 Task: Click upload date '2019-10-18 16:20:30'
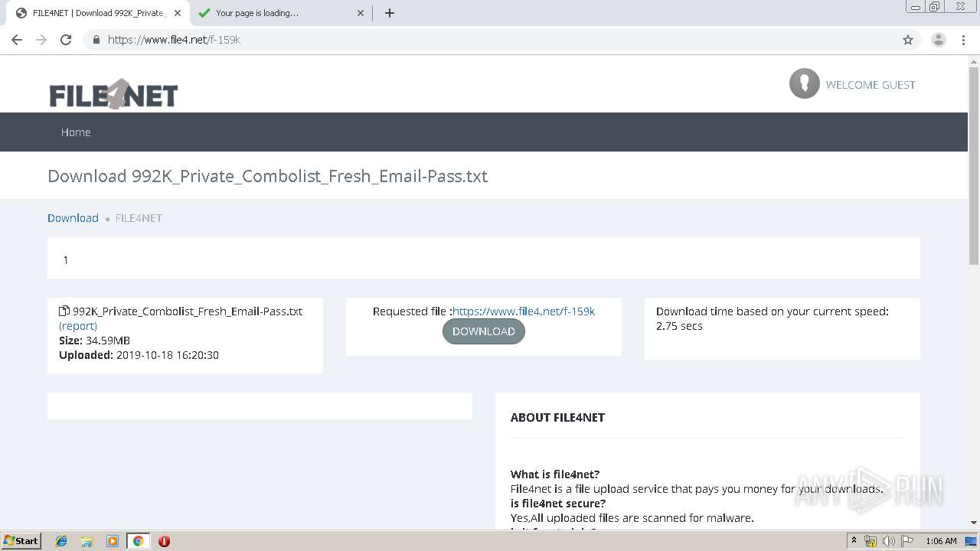pyautogui.click(x=168, y=355)
